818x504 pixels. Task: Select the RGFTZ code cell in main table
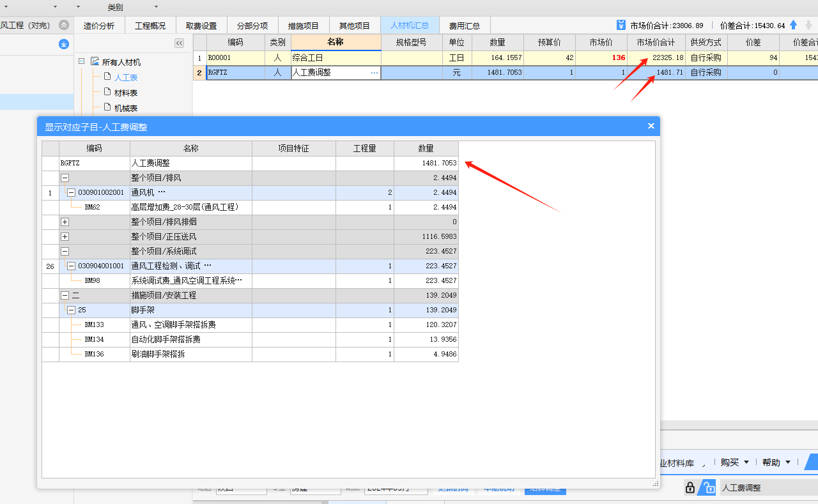pos(235,73)
